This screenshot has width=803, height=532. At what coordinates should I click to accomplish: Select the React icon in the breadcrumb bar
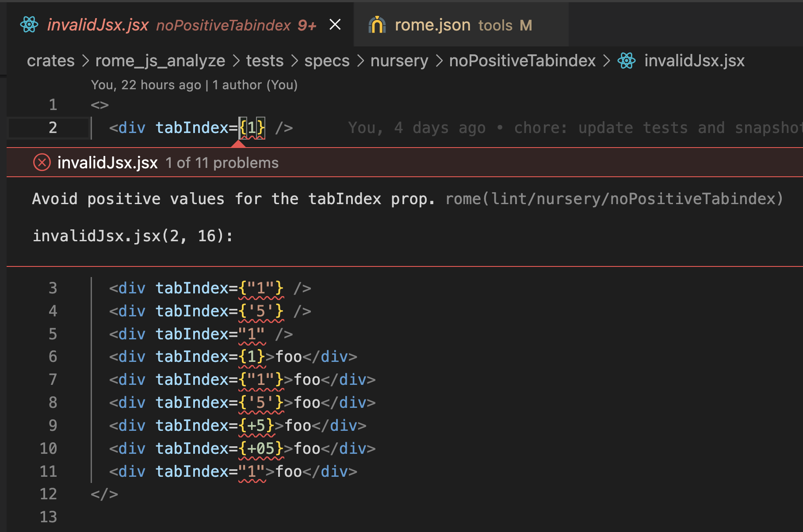[x=626, y=60]
